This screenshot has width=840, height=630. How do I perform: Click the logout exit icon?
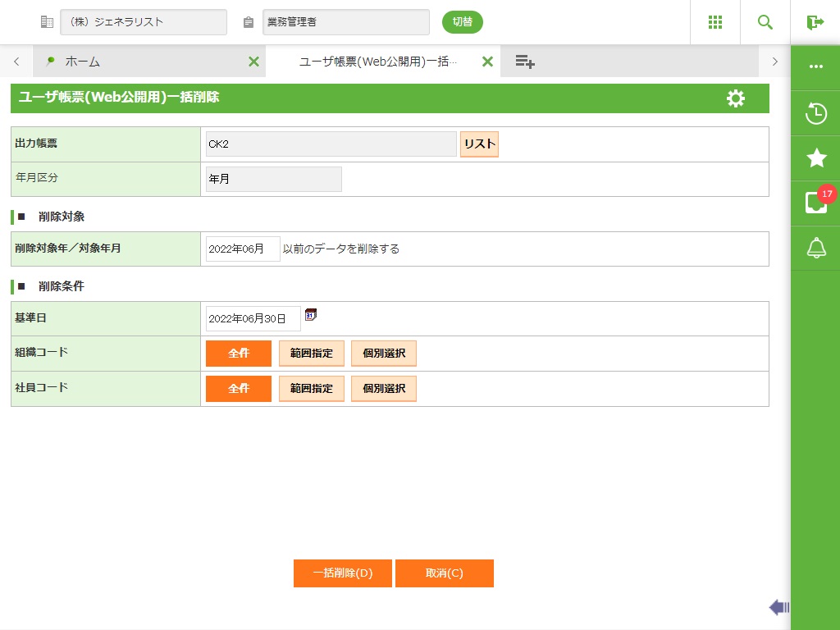click(815, 22)
